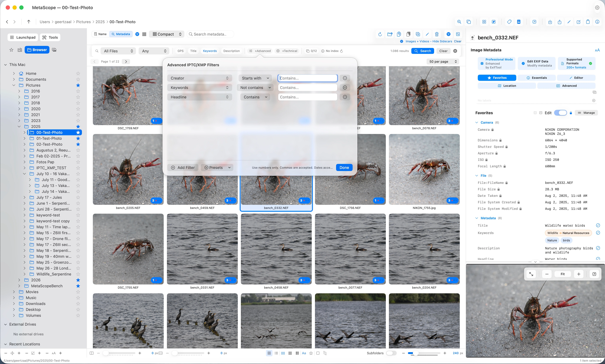The image size is (605, 364).
Task: Collapse the Camera metadata section
Action: point(477,122)
